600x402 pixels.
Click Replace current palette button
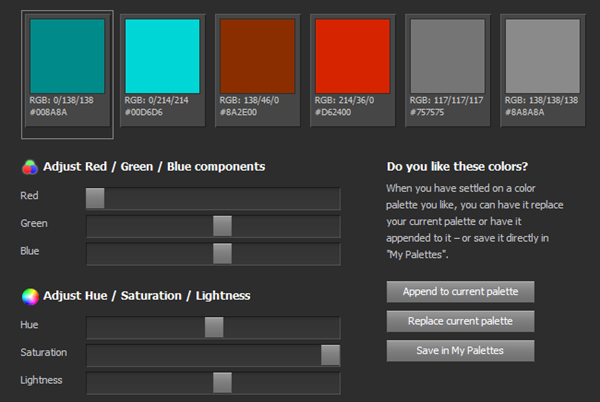(x=460, y=321)
